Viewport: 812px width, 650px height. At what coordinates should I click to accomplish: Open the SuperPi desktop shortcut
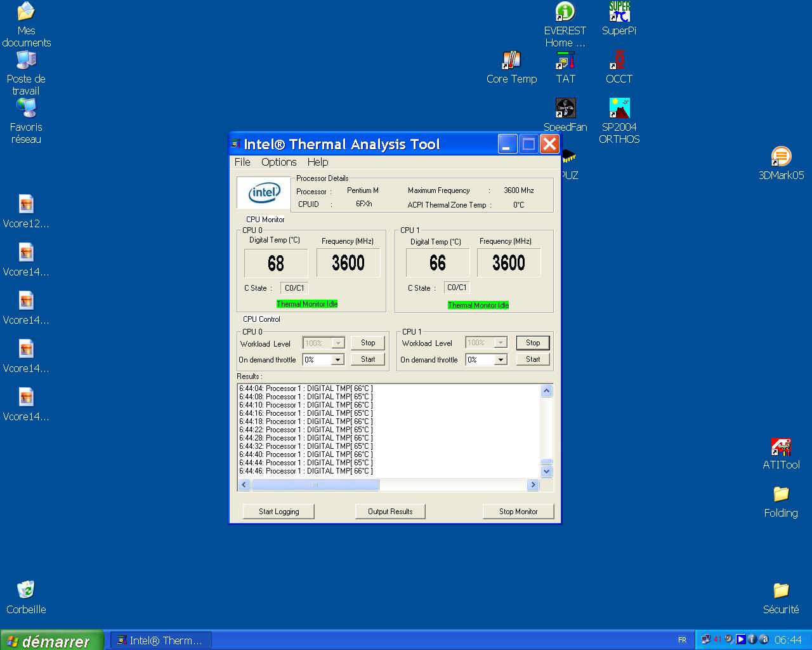pyautogui.click(x=619, y=13)
